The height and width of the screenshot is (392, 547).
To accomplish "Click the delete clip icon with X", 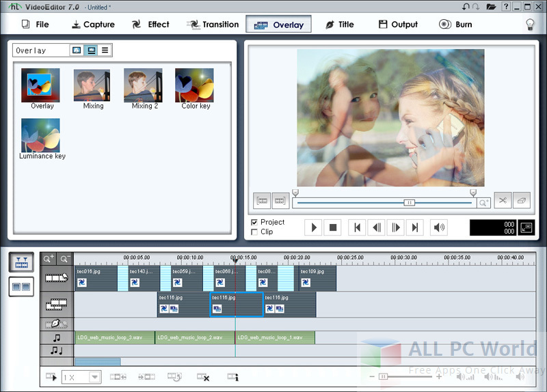I will (203, 377).
